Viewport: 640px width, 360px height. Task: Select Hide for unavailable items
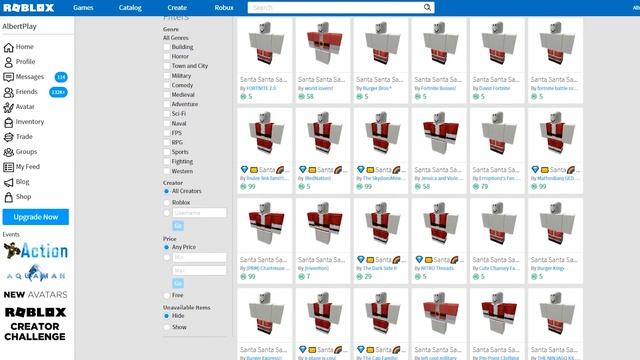coord(167,316)
